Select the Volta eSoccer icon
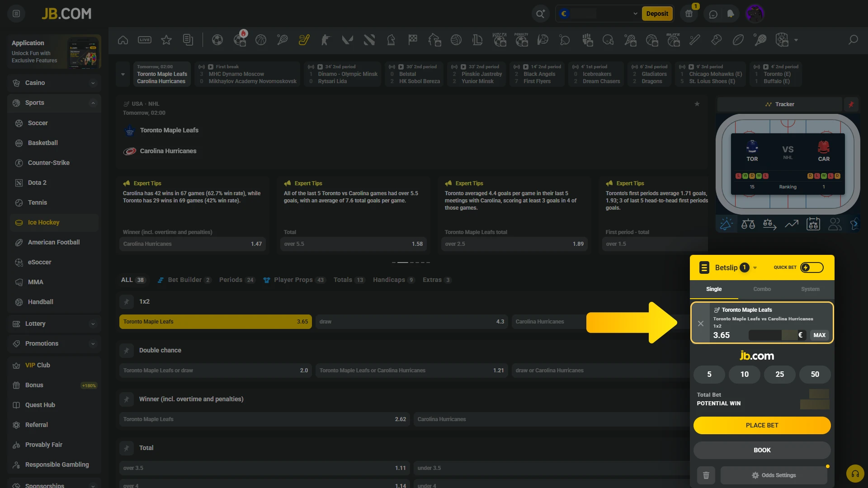 tap(500, 40)
